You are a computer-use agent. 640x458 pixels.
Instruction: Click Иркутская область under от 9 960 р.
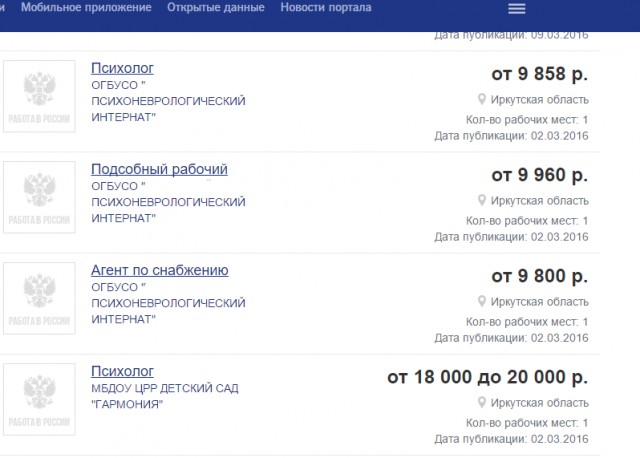click(x=540, y=201)
